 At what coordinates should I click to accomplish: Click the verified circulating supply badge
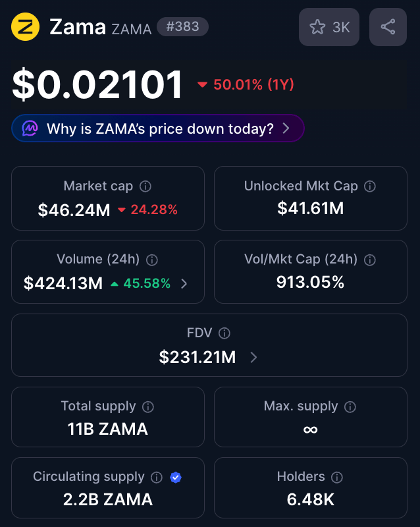pos(176,477)
